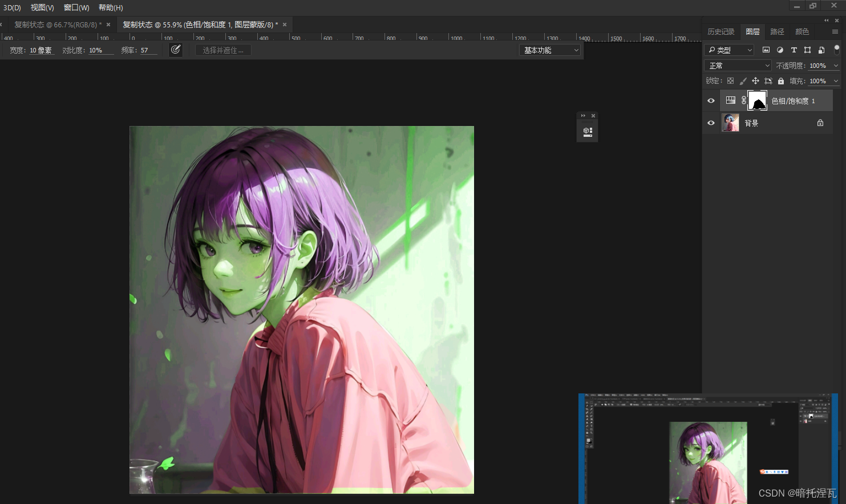Lock image pixels brush icon

[x=743, y=81]
